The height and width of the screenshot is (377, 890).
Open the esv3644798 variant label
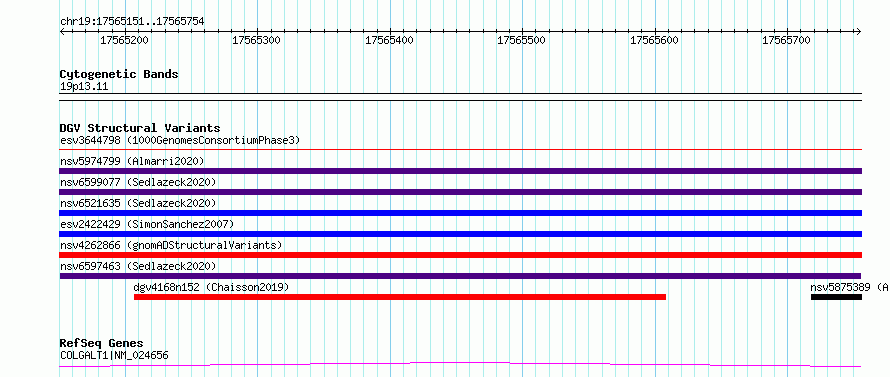180,140
